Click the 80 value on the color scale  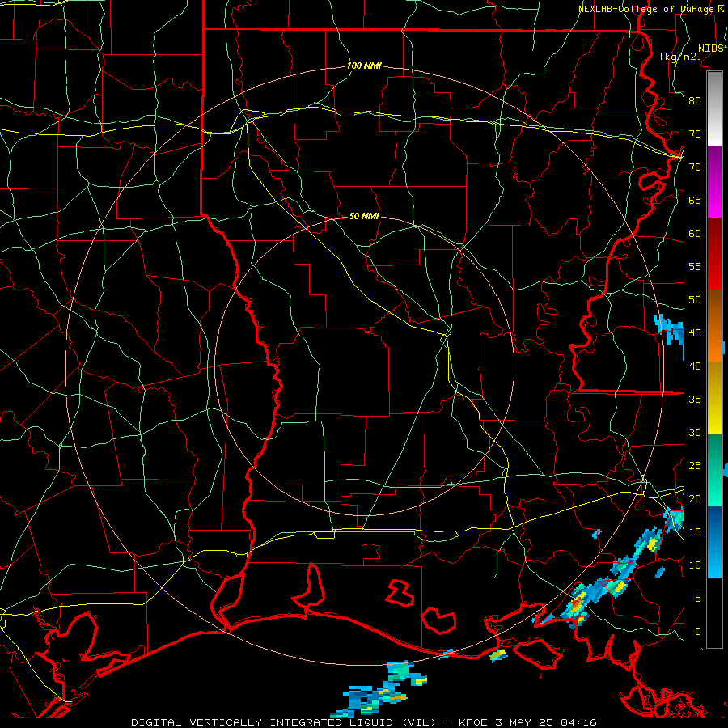point(695,101)
